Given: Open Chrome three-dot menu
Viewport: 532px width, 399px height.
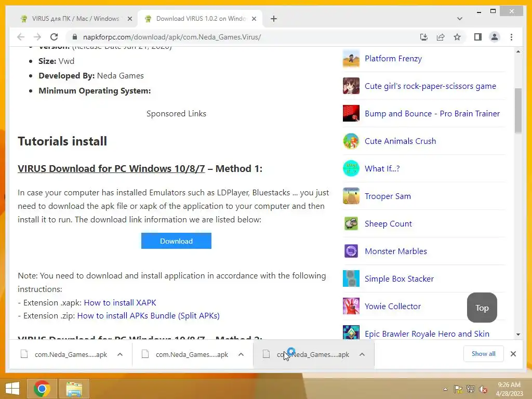Looking at the screenshot, I should 511,37.
